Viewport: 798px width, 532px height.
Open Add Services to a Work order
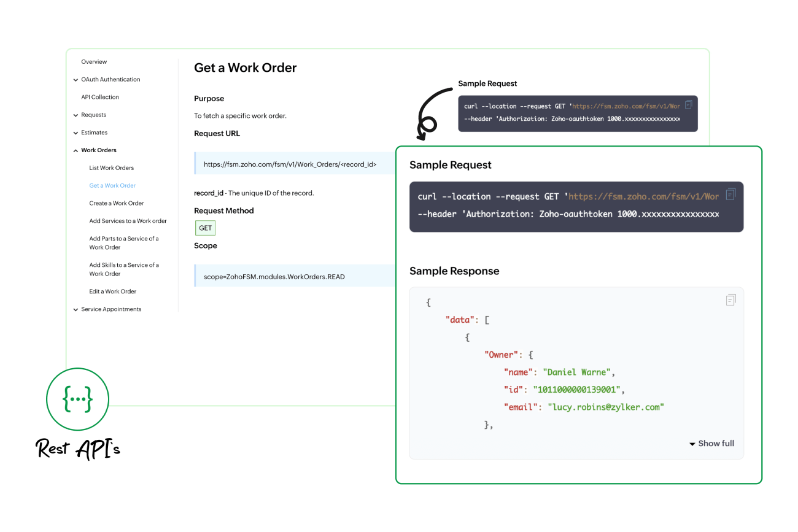(128, 222)
